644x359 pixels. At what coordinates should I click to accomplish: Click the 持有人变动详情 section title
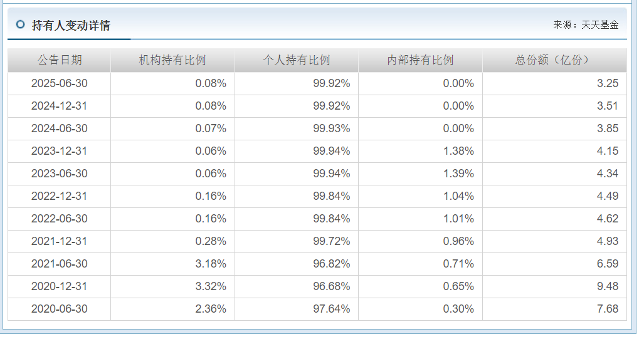point(71,25)
